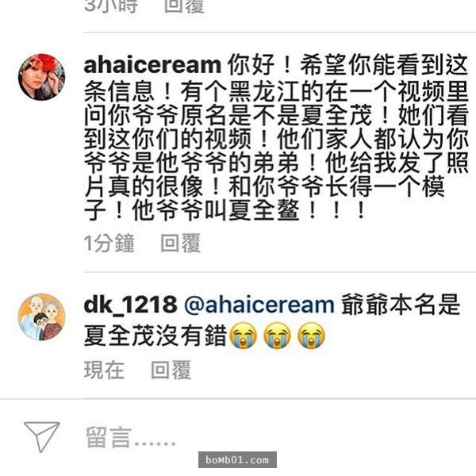Image resolution: width=476 pixels, height=476 pixels.
Task: Tap the name 夏全鳌 in ahaicecream's comment
Action: point(264,210)
